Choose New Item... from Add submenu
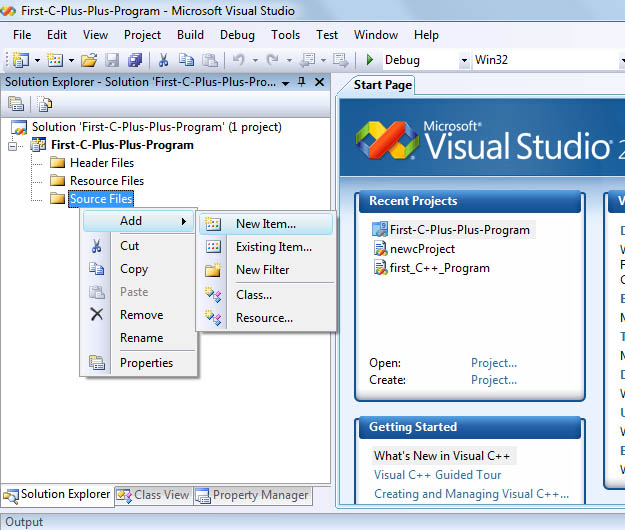Screen dimensions: 625x530 (266, 224)
